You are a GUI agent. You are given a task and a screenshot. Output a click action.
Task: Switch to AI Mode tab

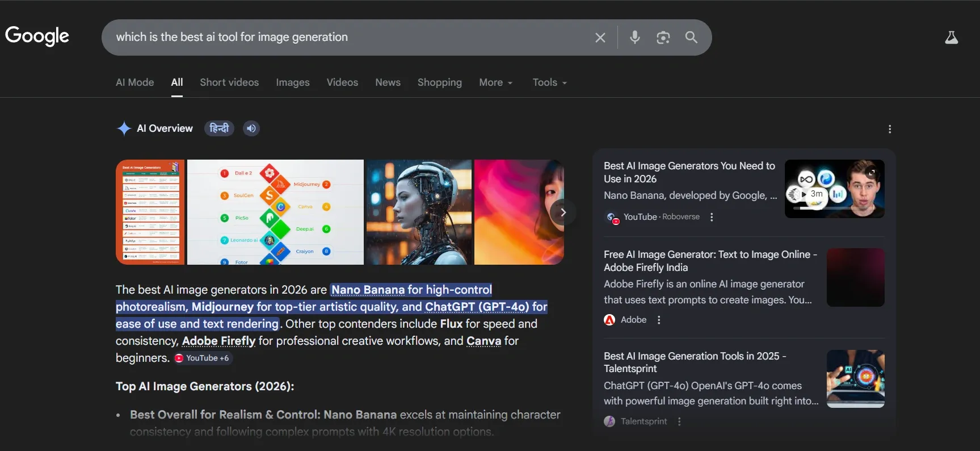click(135, 82)
